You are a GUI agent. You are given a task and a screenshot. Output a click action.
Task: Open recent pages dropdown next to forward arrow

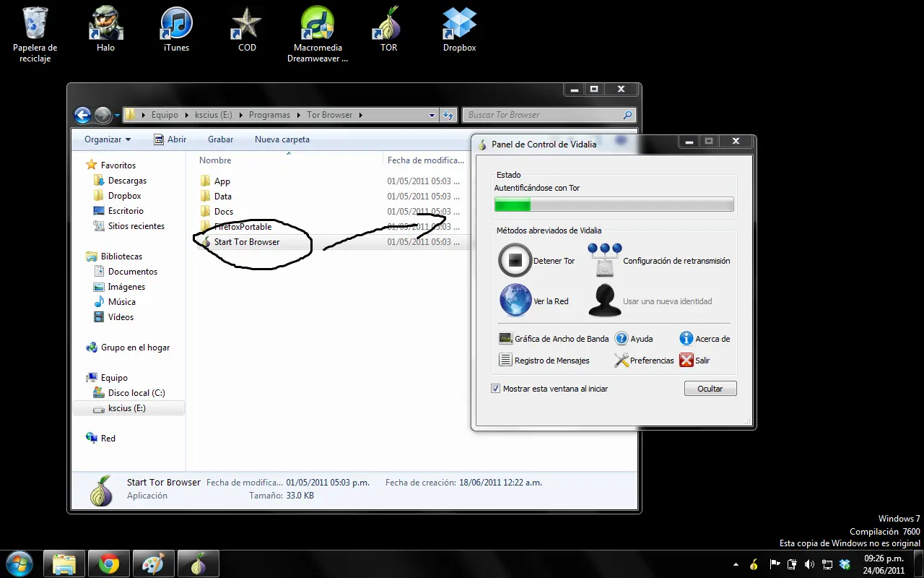[117, 115]
